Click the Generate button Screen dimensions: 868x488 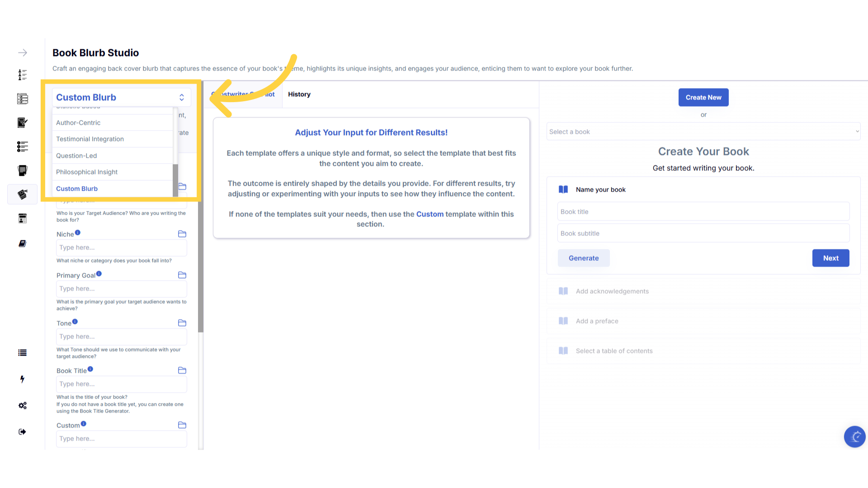coord(583,258)
